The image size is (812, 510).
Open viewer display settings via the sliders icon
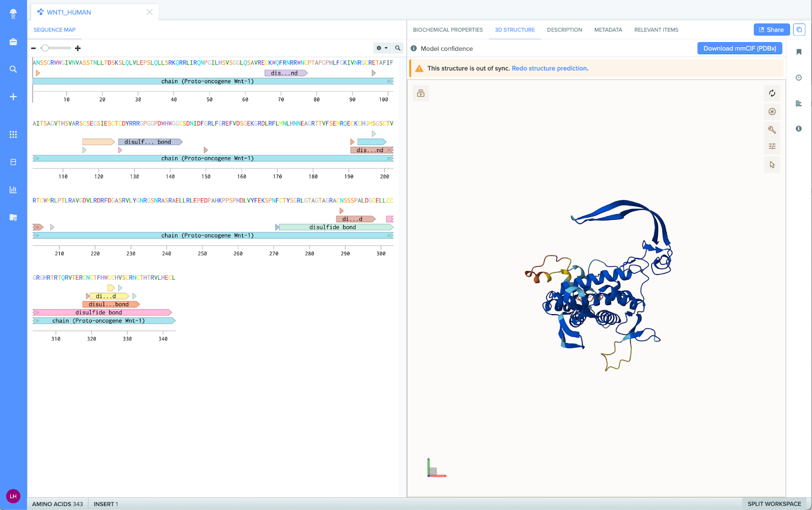tap(772, 146)
